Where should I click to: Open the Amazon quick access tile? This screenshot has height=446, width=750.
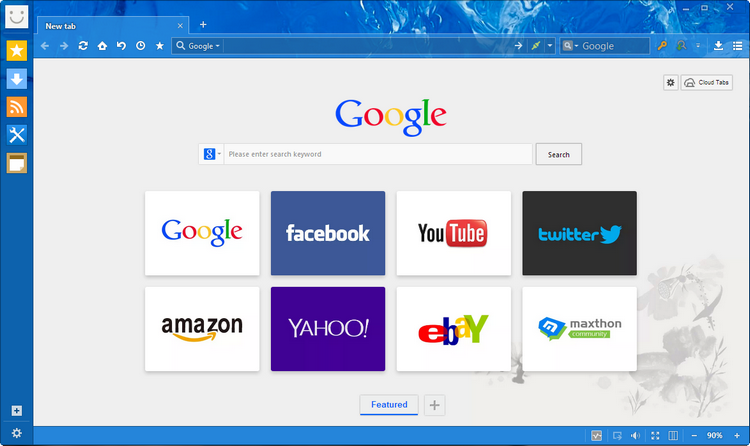pyautogui.click(x=202, y=329)
